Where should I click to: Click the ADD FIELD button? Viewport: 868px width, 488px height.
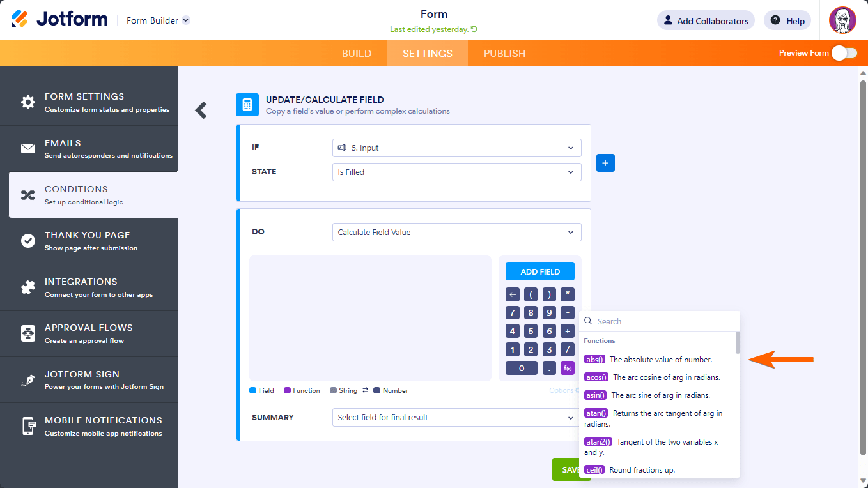coord(540,271)
